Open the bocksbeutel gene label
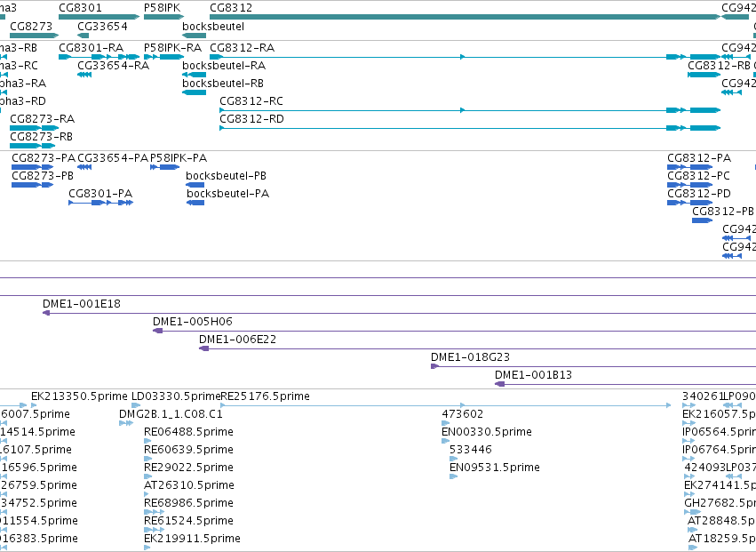 [213, 26]
